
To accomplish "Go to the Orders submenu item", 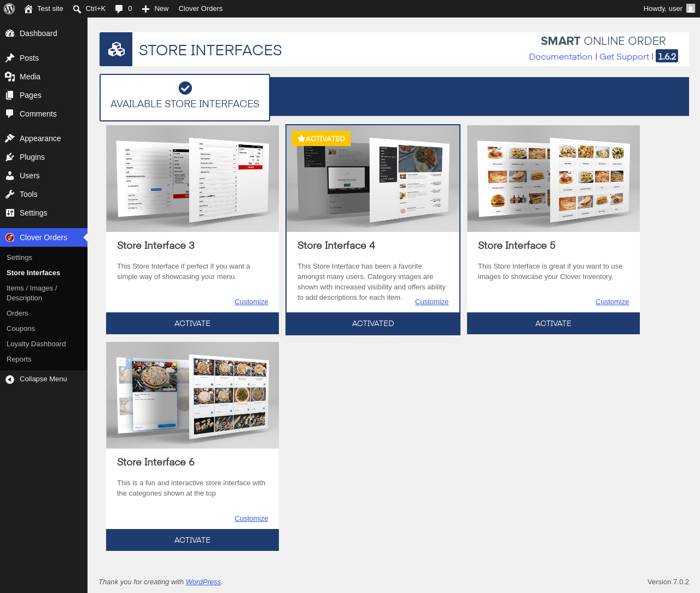I will coord(17,313).
